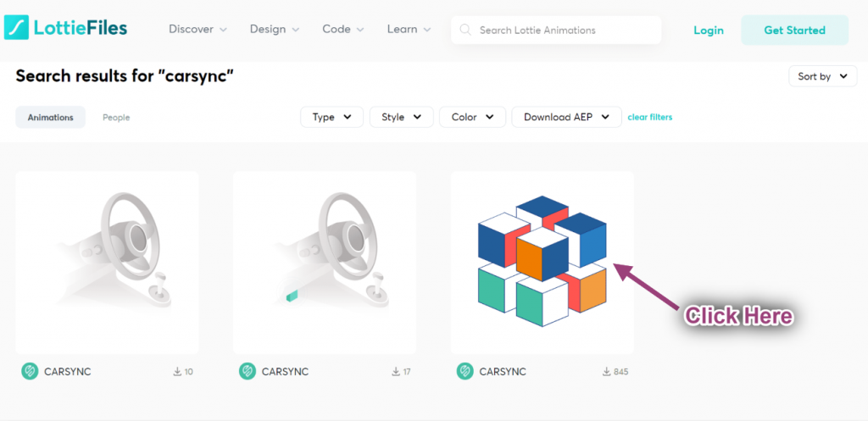Image resolution: width=868 pixels, height=421 pixels.
Task: Click the search magnifier icon
Action: click(x=465, y=30)
